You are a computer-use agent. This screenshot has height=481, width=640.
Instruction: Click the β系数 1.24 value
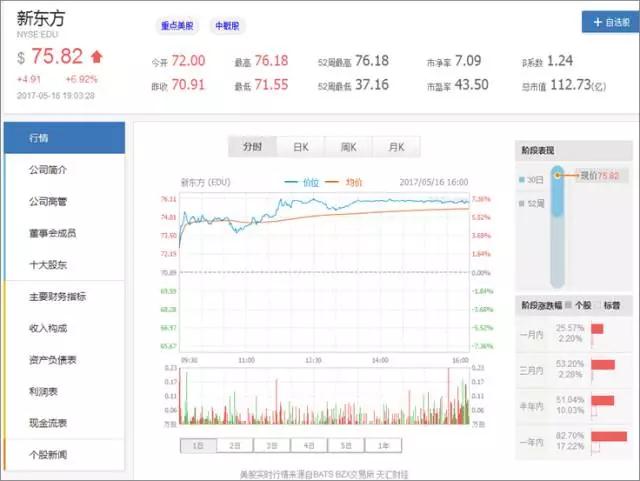point(560,61)
